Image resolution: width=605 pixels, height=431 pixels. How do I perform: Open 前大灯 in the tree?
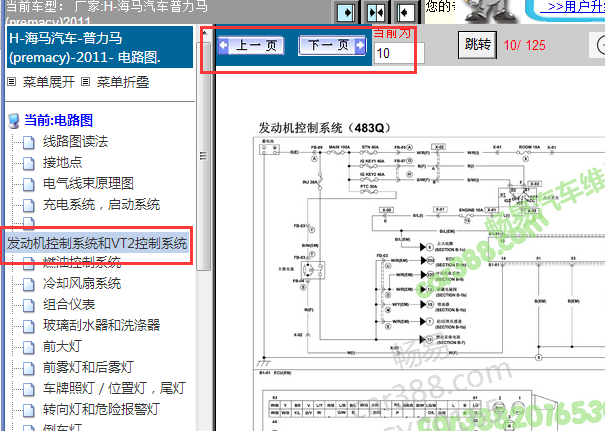pos(63,346)
